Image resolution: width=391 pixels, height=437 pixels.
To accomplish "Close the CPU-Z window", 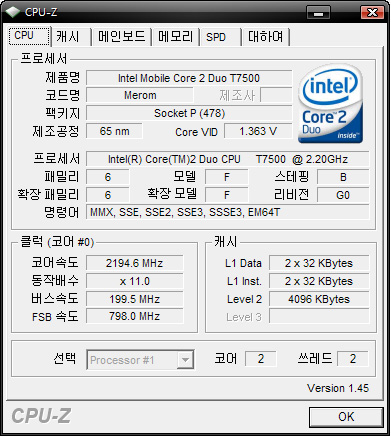I will pyautogui.click(x=372, y=13).
